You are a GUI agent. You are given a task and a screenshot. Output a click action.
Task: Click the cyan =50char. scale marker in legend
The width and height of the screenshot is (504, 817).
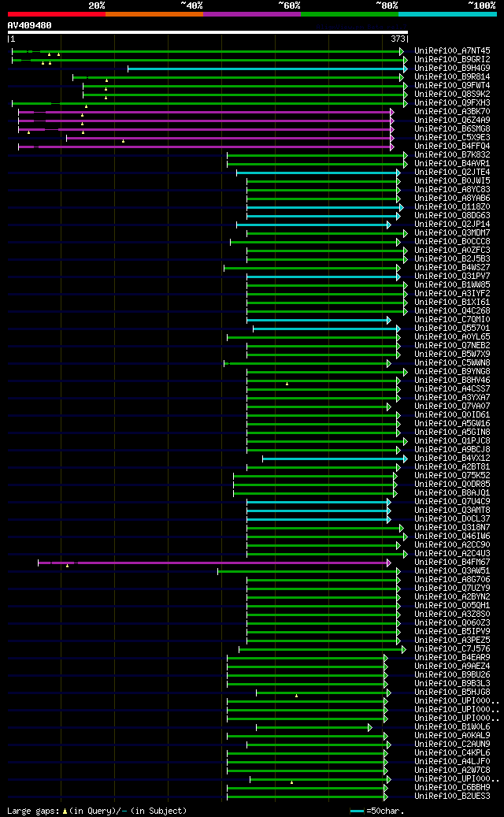click(x=358, y=811)
